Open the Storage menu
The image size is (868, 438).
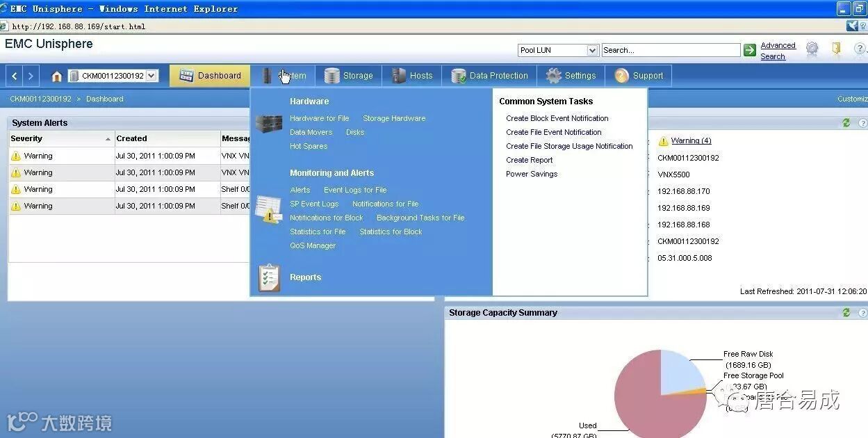(349, 76)
